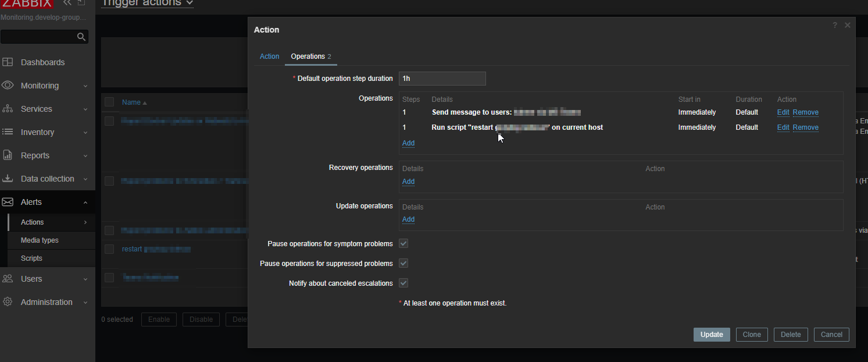Uncheck Pause operations for symptom problems

coord(403,243)
